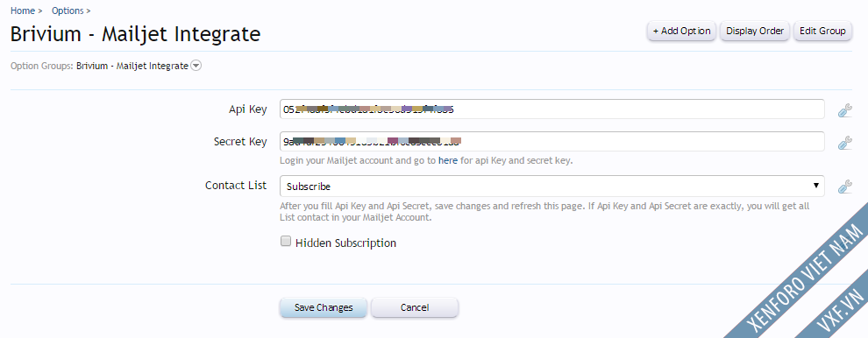The height and width of the screenshot is (338, 868).
Task: Click the + Add Option button
Action: 681,31
